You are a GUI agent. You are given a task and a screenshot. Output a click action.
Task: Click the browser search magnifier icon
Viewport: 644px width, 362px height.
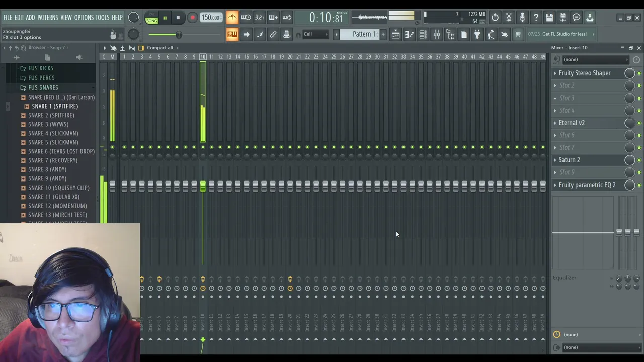[x=24, y=48]
